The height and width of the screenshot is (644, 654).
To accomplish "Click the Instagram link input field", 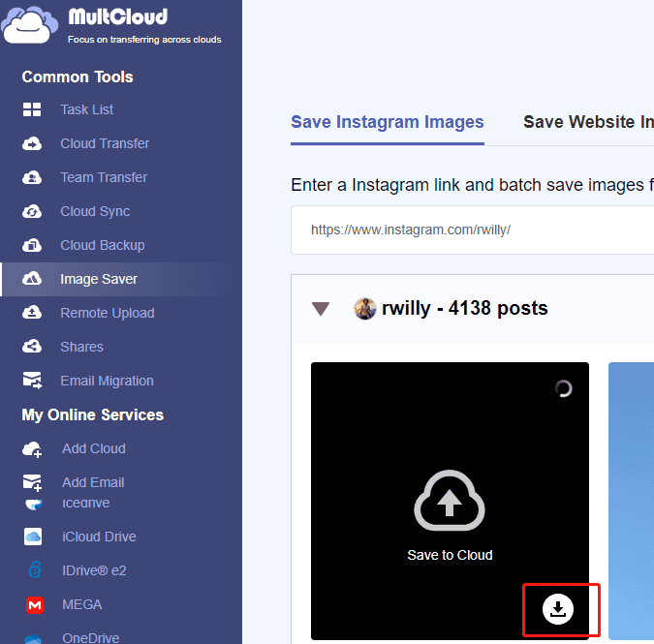I will pyautogui.click(x=472, y=230).
